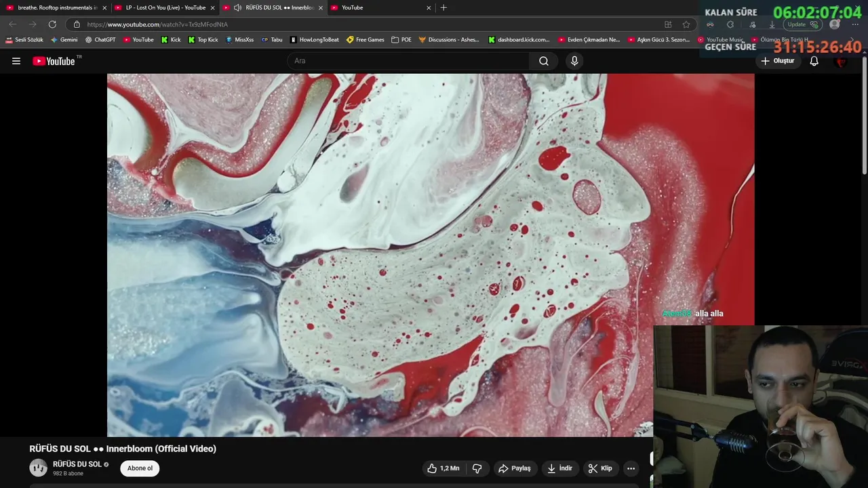Viewport: 868px width, 488px height.
Task: Open browser profile avatar in toolbar
Action: [835, 24]
